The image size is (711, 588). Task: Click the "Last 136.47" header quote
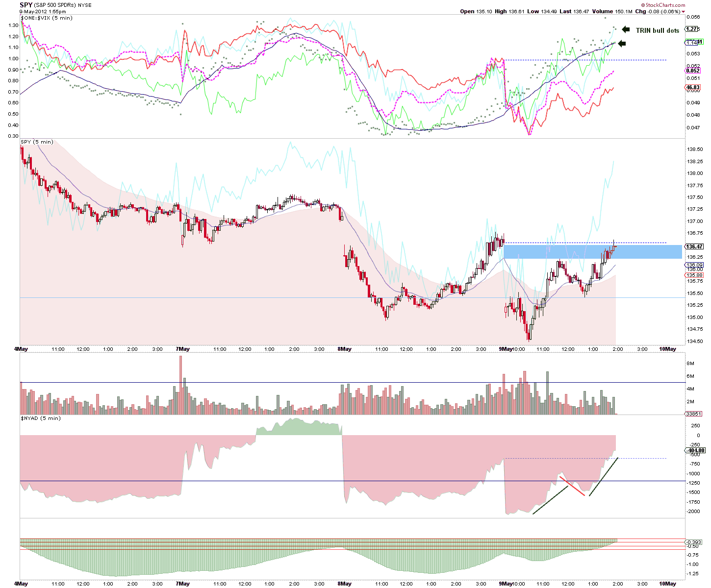point(573,11)
